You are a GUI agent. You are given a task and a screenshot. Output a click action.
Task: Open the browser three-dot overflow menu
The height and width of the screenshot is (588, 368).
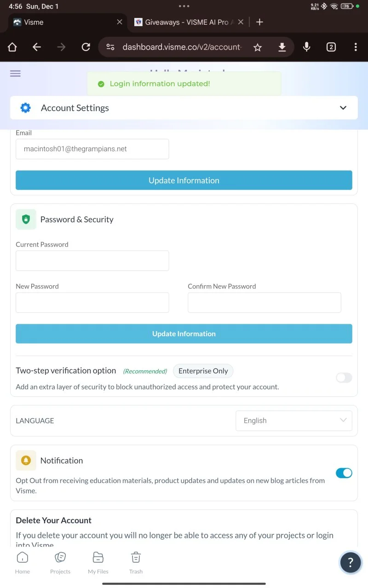[355, 47]
